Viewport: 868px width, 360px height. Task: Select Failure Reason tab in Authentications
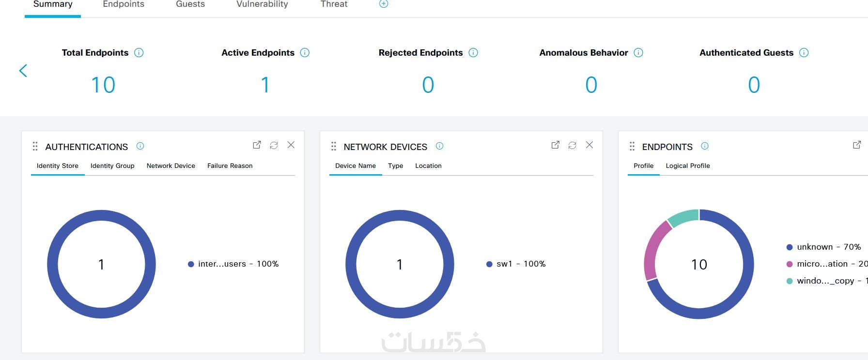(230, 165)
